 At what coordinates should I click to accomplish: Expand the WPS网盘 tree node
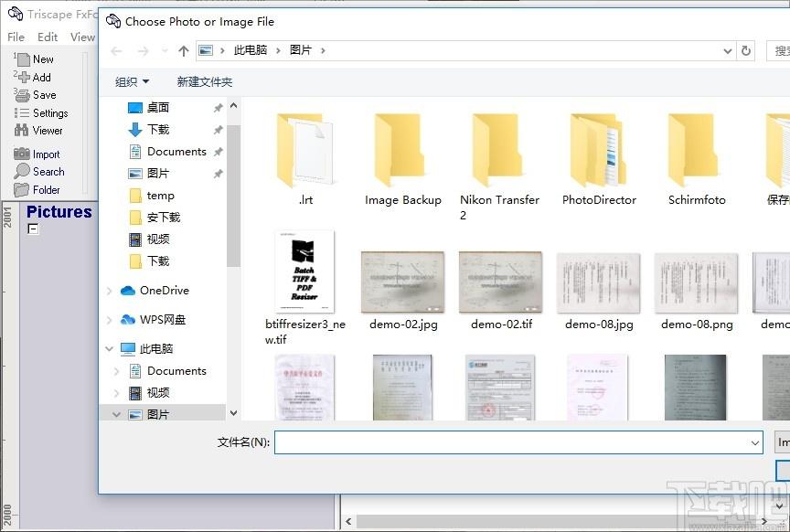pos(109,319)
